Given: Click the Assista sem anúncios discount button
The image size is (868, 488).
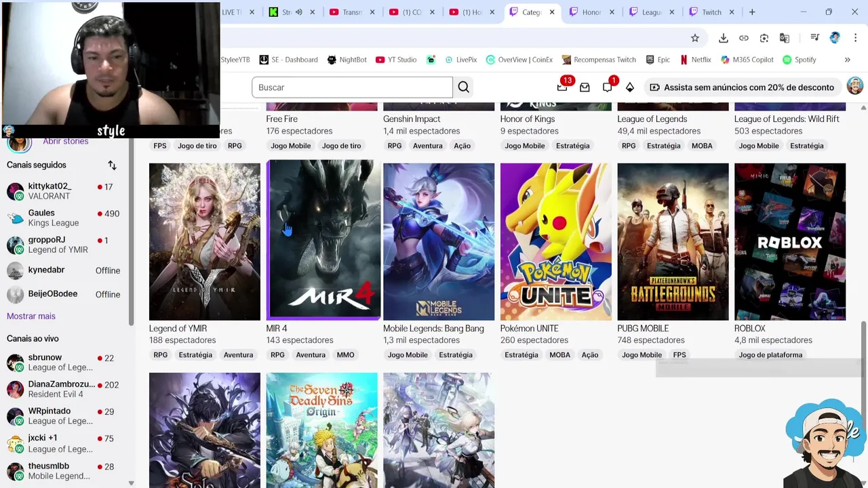Looking at the screenshot, I should [743, 87].
